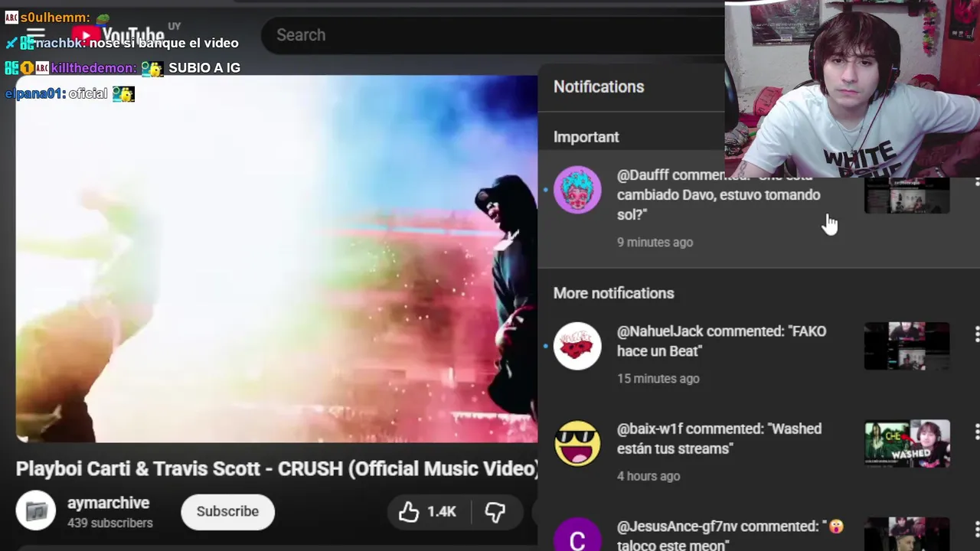Click elpana01's oficial chat message
Screen dimensions: 980x551
[70, 93]
